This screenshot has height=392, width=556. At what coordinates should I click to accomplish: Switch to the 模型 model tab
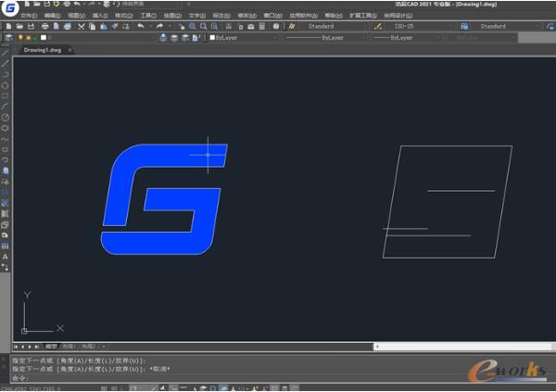(51, 347)
